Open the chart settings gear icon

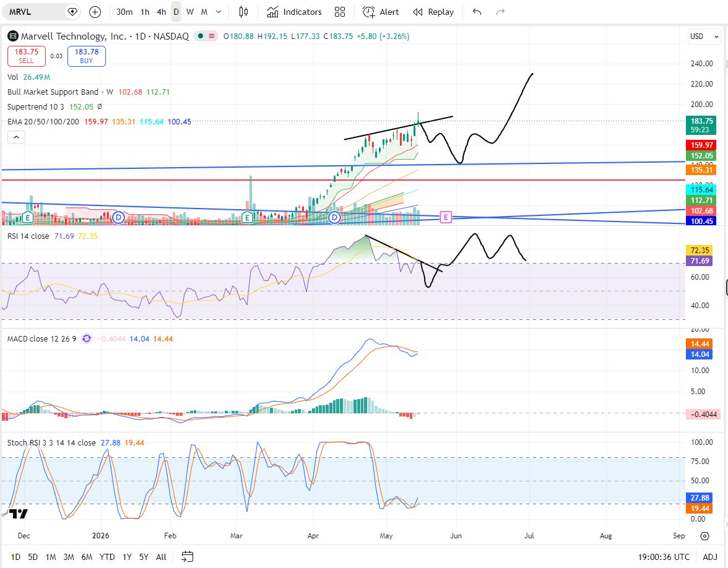click(704, 536)
